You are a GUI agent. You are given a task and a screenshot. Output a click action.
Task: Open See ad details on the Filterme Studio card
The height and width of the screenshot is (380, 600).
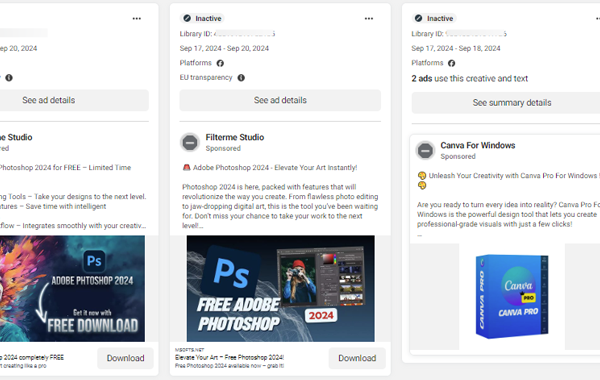tap(280, 100)
